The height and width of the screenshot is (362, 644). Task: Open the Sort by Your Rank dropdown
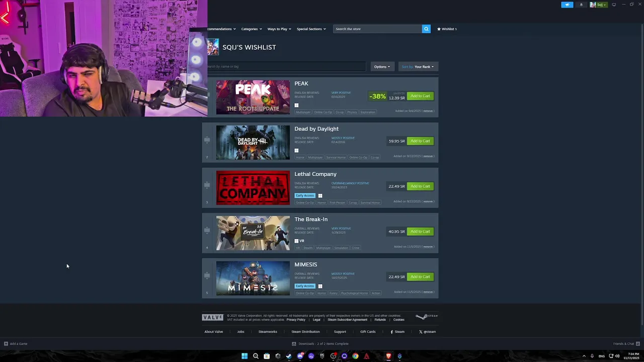click(418, 66)
